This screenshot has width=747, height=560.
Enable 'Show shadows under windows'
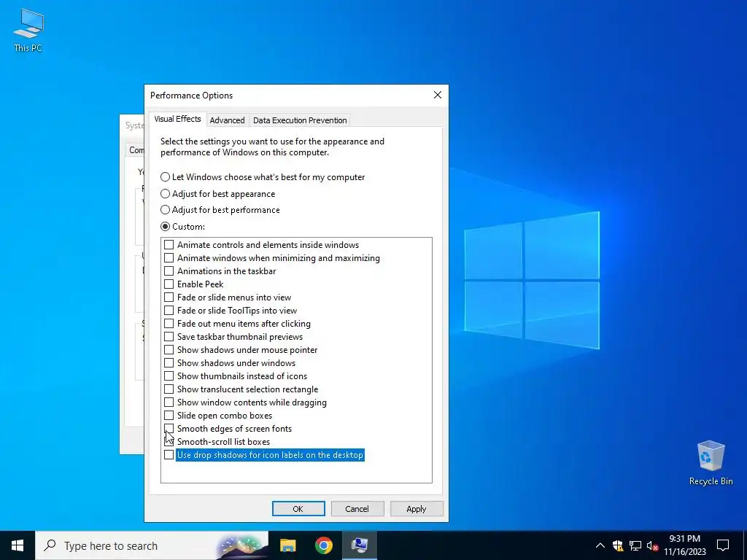[x=169, y=363]
